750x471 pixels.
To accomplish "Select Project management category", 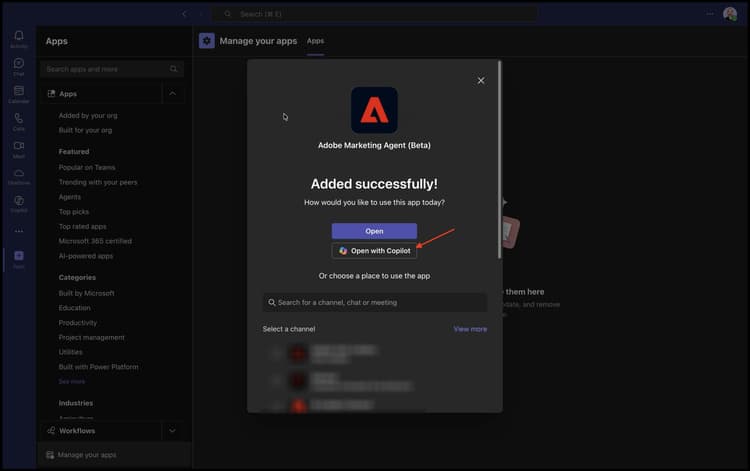I will tap(91, 337).
